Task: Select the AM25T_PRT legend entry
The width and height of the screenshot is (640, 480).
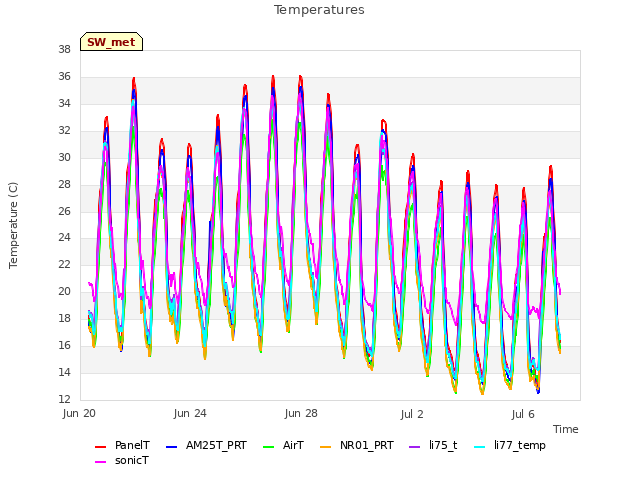Action: [x=207, y=445]
